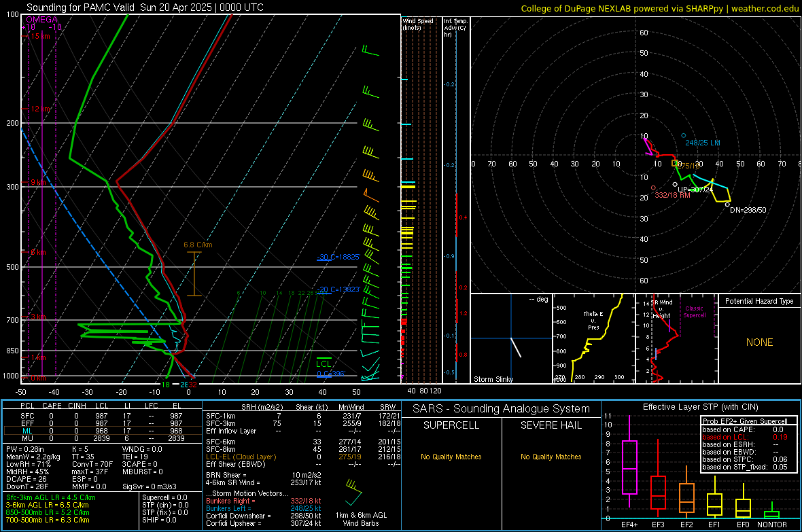Click '3-6km AGL LR = 6.5 C/km'
The height and width of the screenshot is (532, 802).
point(47,505)
